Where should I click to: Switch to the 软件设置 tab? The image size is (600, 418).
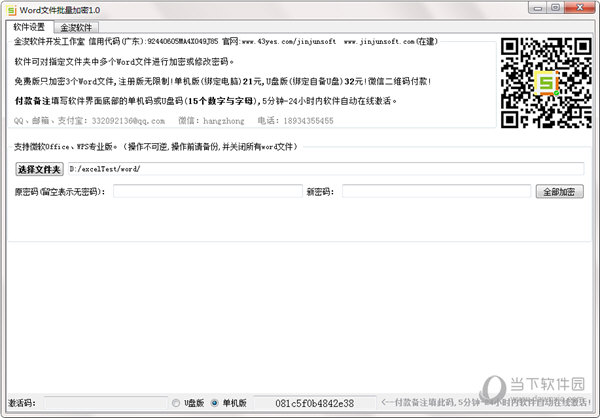pos(29,27)
